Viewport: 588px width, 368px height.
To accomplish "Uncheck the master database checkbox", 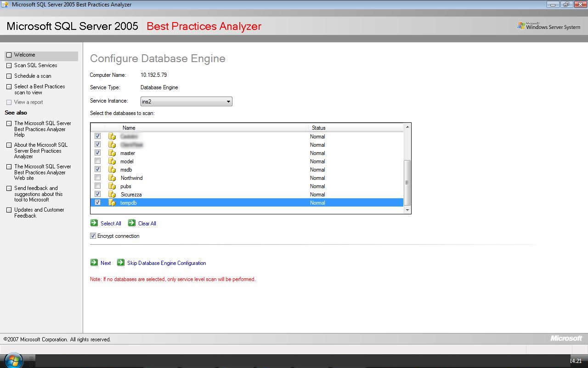I will coord(97,153).
